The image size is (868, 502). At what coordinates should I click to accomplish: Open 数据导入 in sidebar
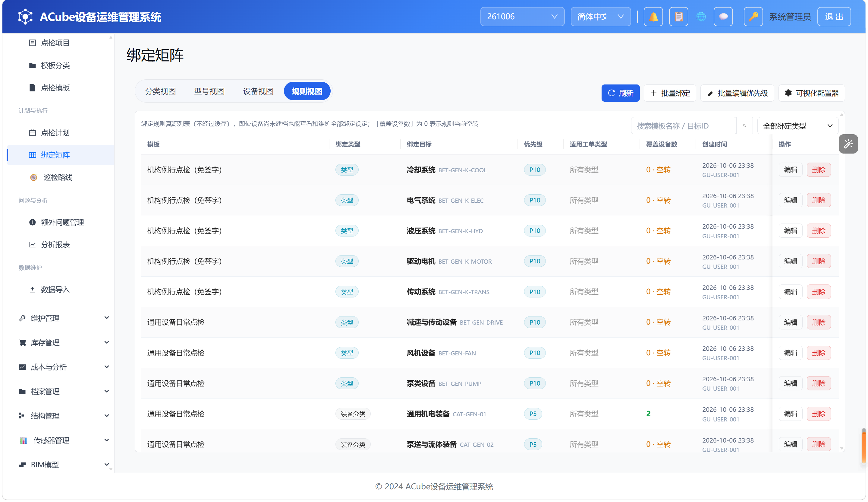pyautogui.click(x=55, y=290)
